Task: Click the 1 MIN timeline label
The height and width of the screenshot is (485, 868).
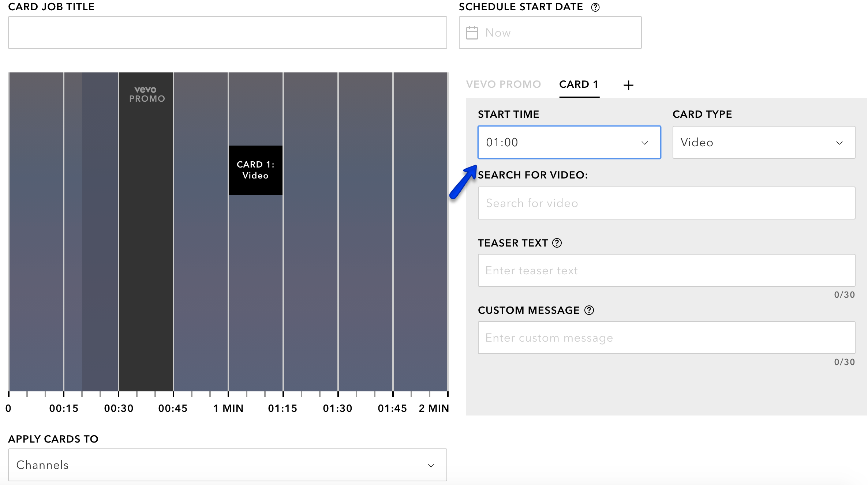Action: (228, 408)
